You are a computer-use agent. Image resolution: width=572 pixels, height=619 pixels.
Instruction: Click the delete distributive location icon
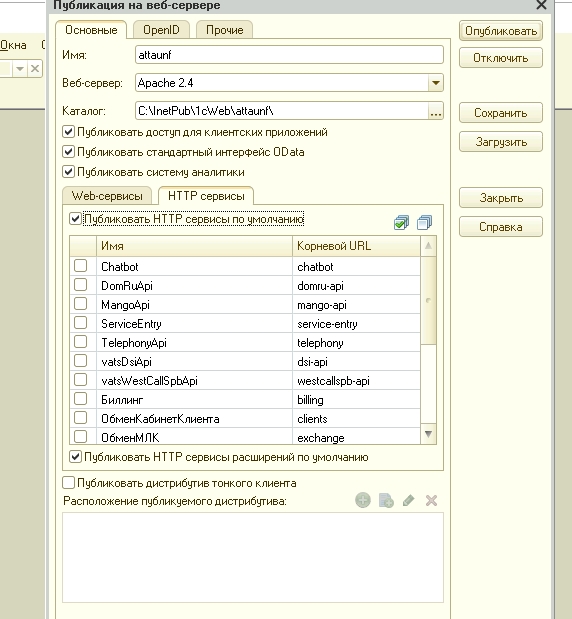tap(431, 501)
